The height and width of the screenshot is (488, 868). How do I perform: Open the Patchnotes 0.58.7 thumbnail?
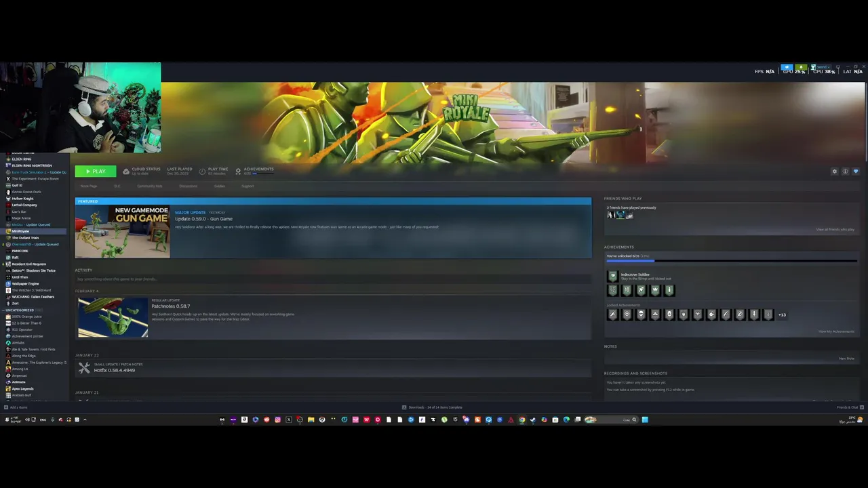[113, 317]
